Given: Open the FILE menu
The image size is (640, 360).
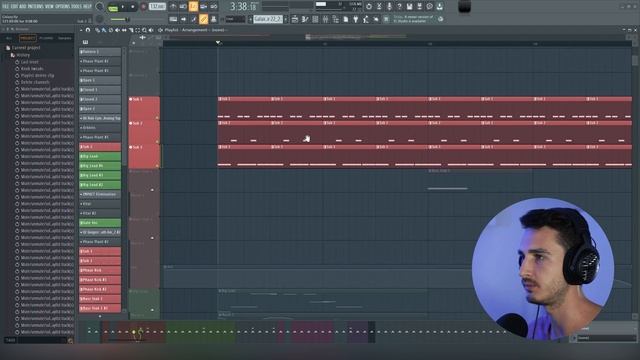Looking at the screenshot, I should click(6, 7).
